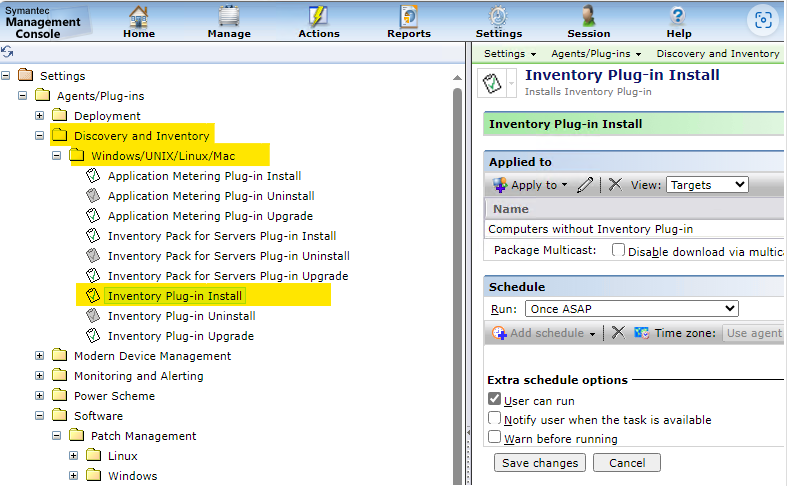The height and width of the screenshot is (486, 789).
Task: Select Inventory Plug-in Upgrade in the tree
Action: click(x=180, y=336)
